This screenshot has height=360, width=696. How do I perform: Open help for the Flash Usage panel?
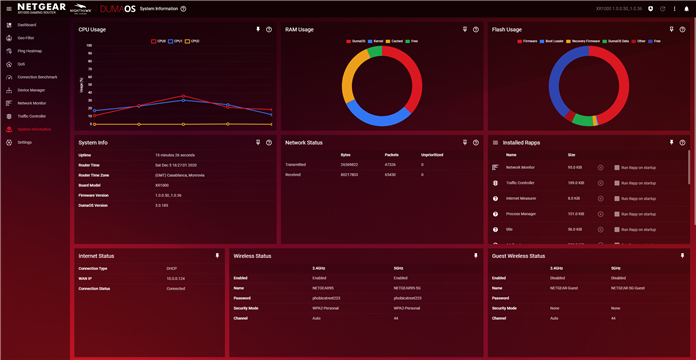pyautogui.click(x=683, y=29)
